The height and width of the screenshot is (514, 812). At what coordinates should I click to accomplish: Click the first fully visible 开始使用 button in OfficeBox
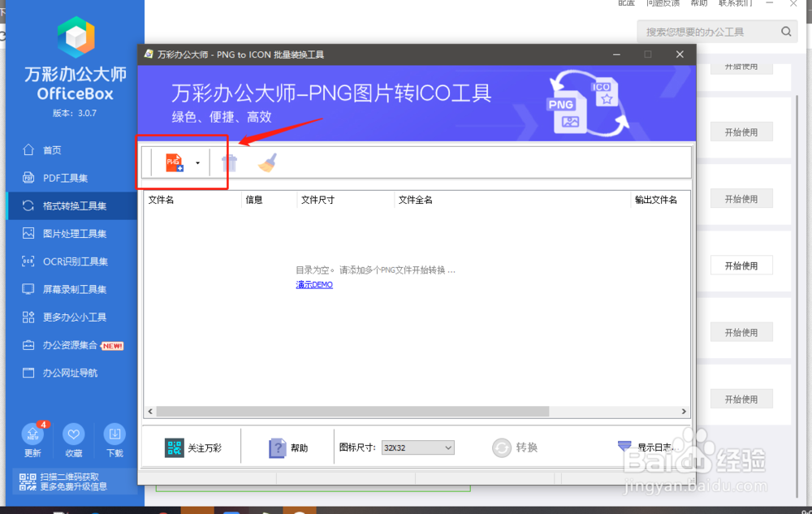741,132
